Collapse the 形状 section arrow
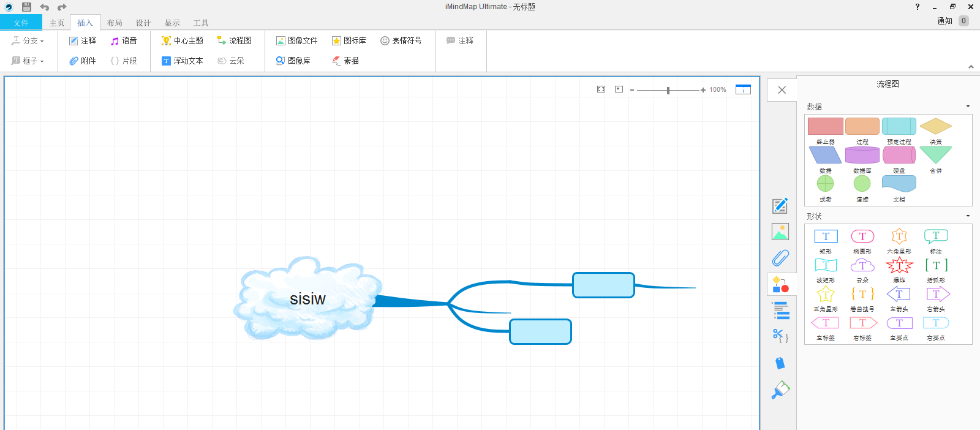This screenshot has width=980, height=430. coord(968,216)
